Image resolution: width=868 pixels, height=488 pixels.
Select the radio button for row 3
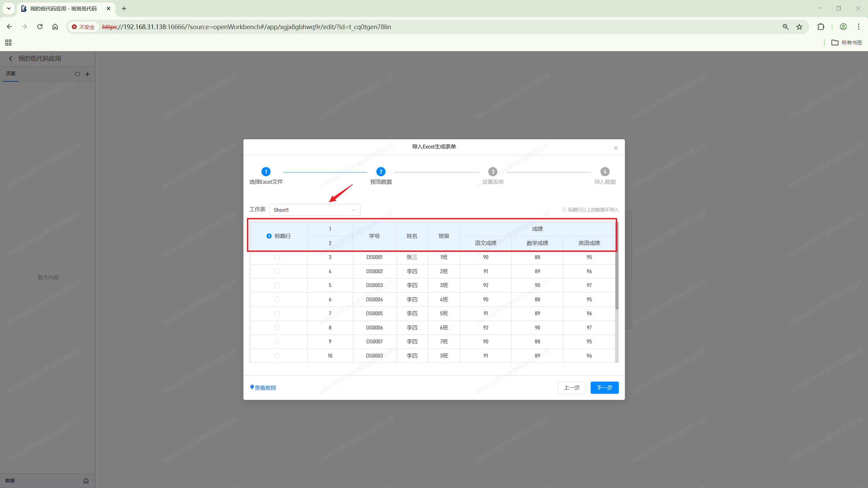tap(277, 257)
